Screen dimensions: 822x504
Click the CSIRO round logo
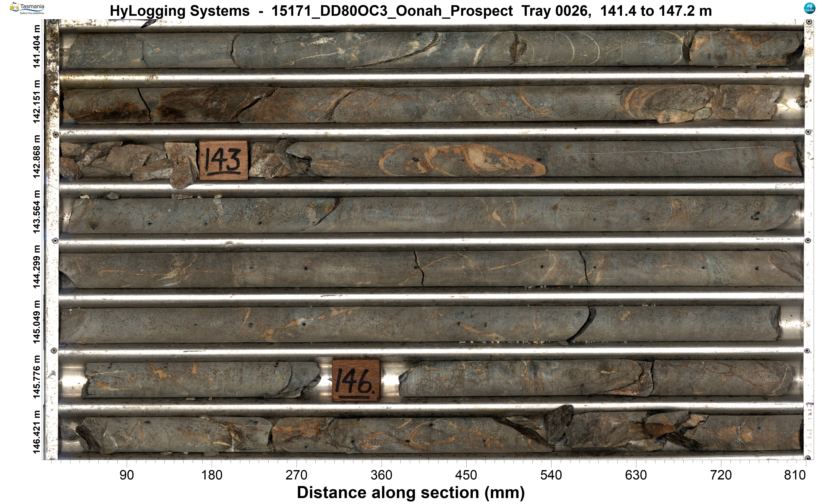809,8
